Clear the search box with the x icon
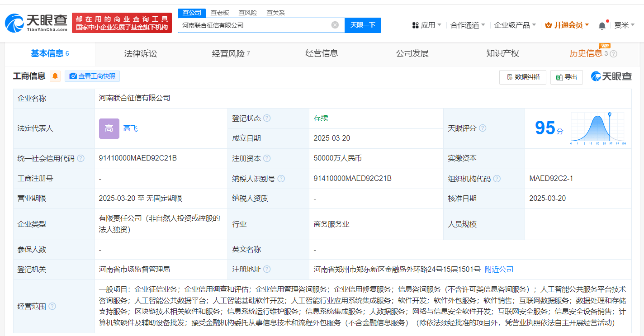The image size is (644, 336). 334,25
